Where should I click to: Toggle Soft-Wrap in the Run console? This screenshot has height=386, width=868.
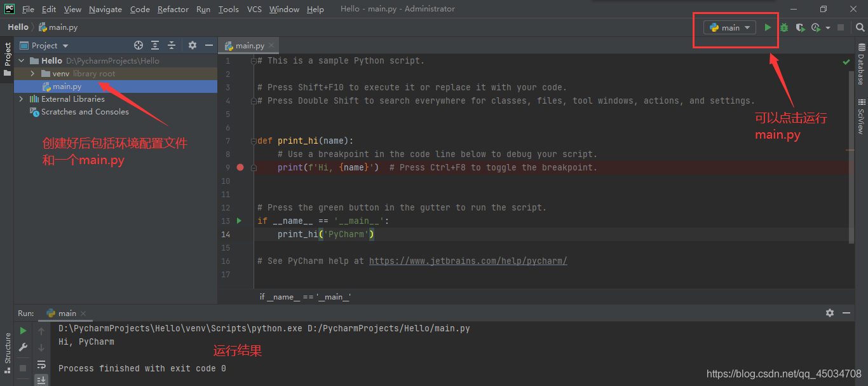click(x=41, y=364)
